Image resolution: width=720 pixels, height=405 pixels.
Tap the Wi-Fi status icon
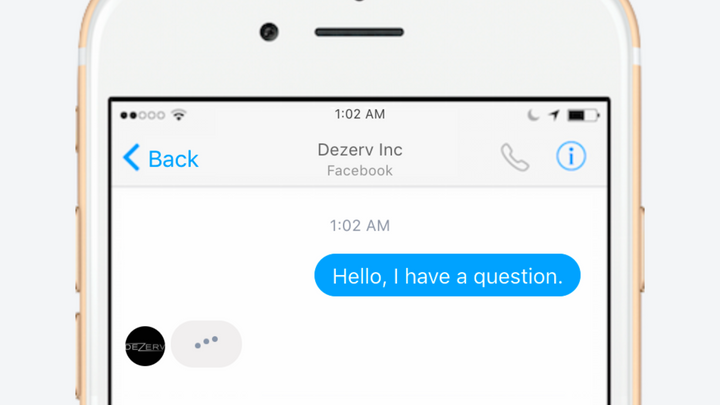[x=179, y=115]
